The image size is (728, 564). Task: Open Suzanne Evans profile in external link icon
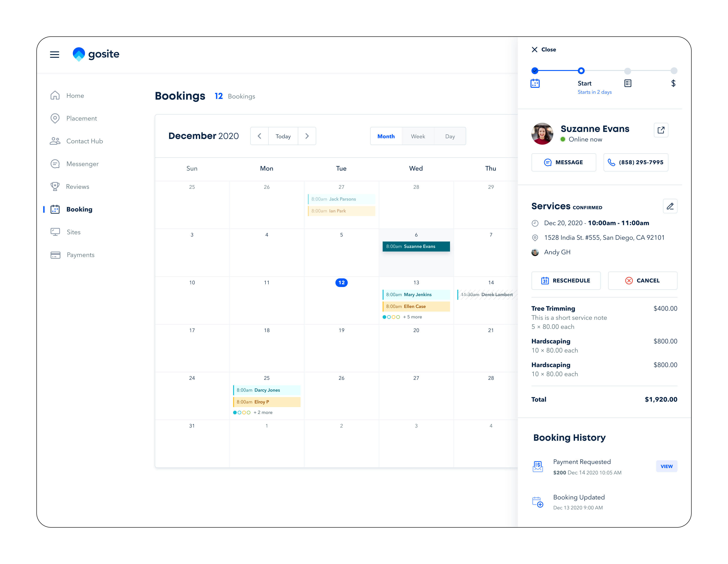pos(661,130)
